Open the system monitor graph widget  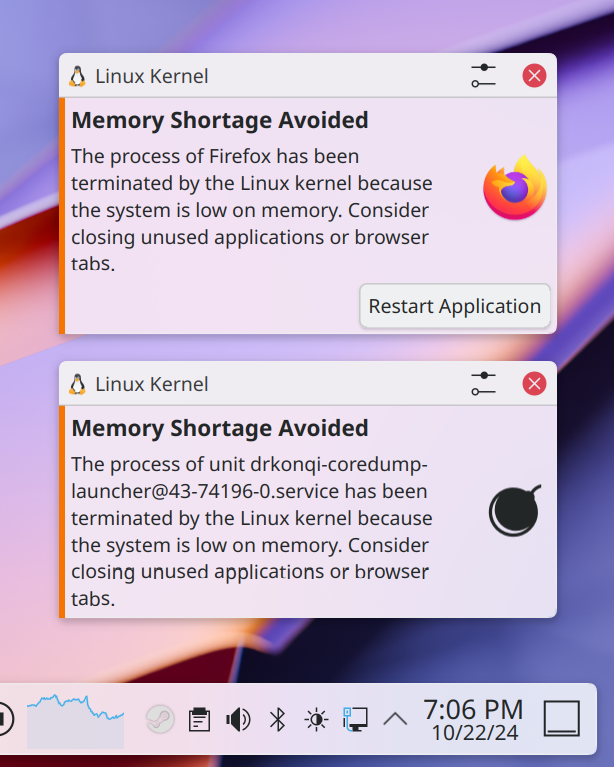click(75, 721)
